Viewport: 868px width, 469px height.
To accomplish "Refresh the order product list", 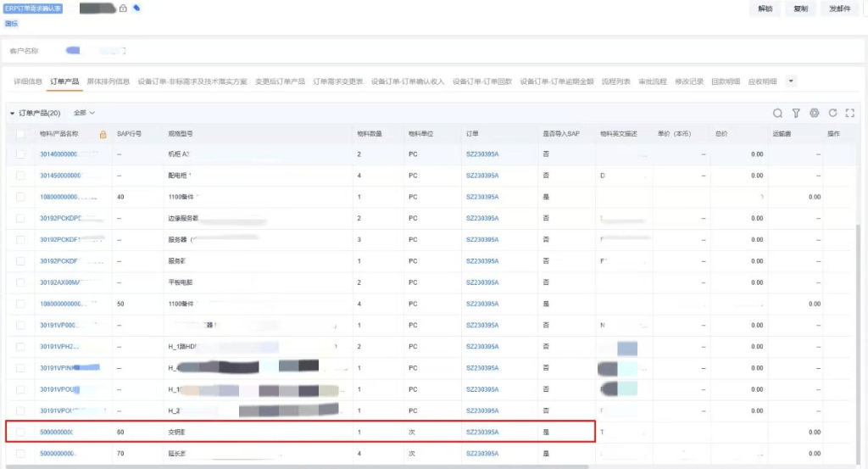I will 833,113.
